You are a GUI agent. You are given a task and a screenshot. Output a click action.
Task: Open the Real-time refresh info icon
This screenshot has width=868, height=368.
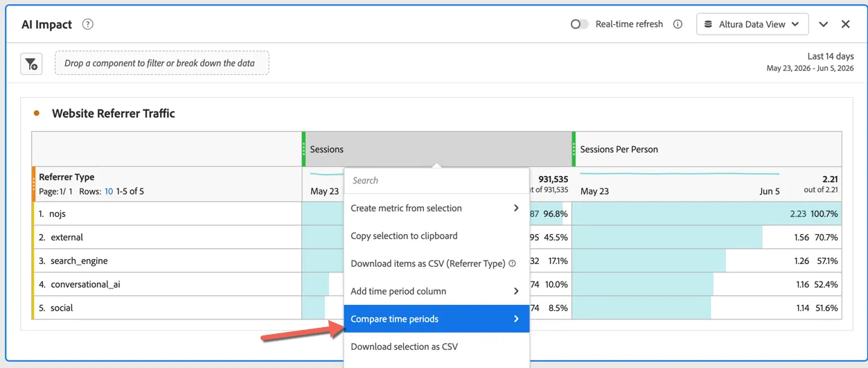tap(677, 24)
